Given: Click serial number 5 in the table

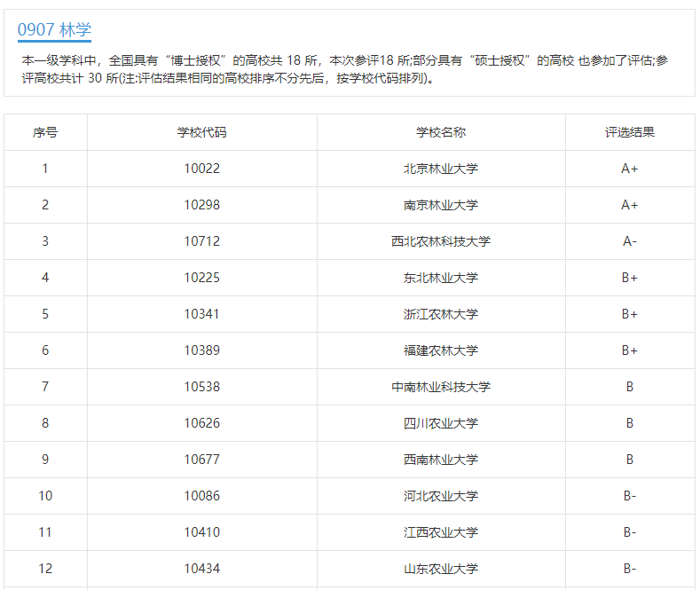Looking at the screenshot, I should coord(45,314).
